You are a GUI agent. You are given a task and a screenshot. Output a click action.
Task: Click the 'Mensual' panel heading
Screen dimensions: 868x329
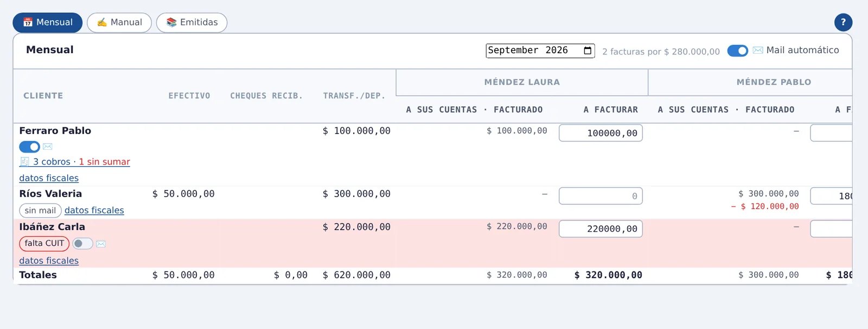tap(50, 50)
